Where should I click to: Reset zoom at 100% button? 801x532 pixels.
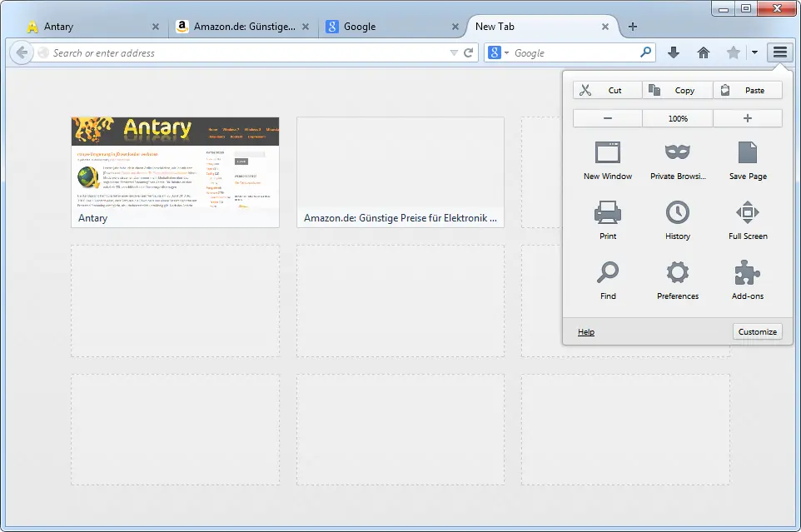coord(678,118)
